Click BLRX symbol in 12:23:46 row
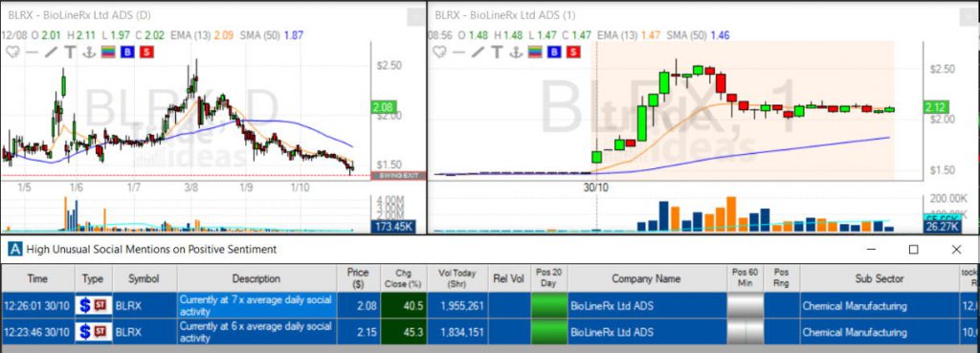The image size is (980, 353). 129,332
